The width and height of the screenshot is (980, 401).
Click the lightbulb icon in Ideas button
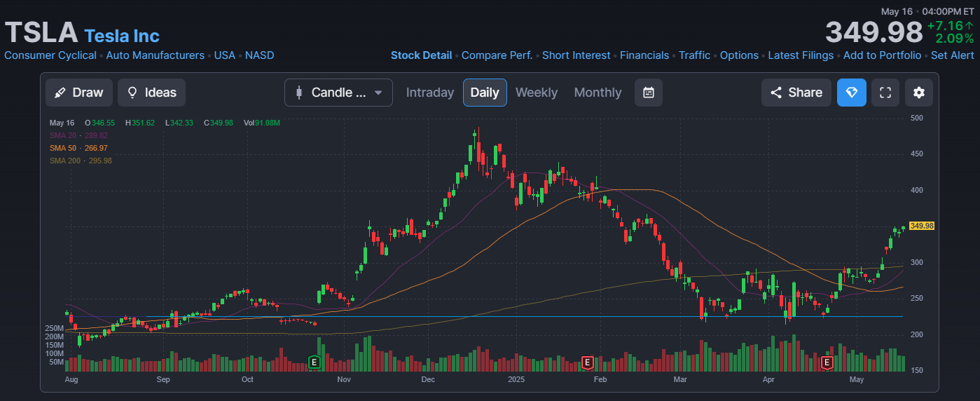click(132, 93)
